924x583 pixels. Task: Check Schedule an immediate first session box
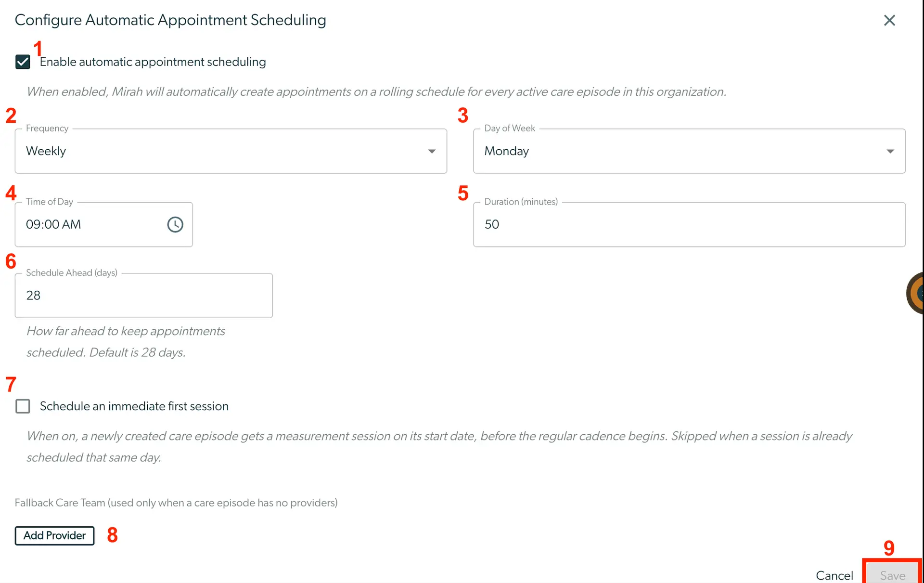click(x=23, y=406)
